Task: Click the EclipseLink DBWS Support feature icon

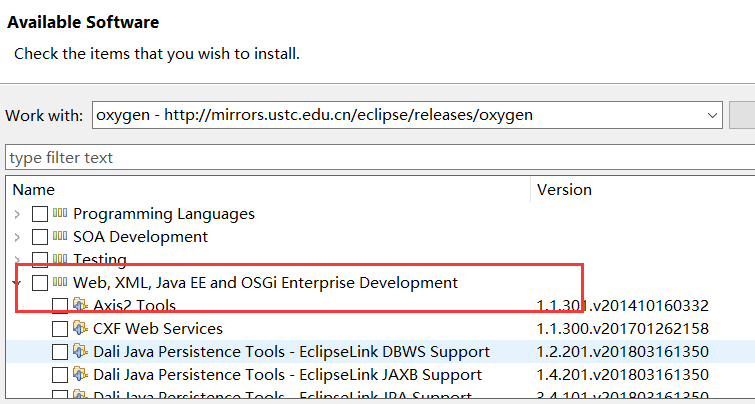Action: pos(80,351)
